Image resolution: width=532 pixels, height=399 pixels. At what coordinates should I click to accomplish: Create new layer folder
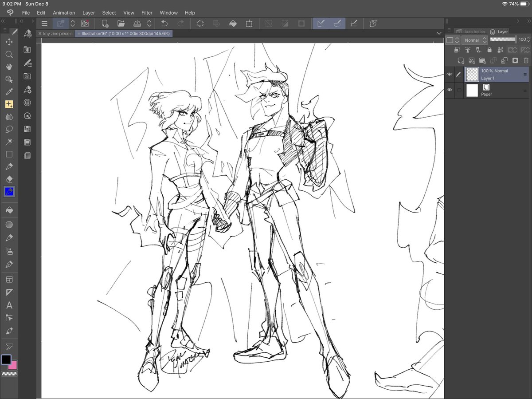click(x=482, y=60)
